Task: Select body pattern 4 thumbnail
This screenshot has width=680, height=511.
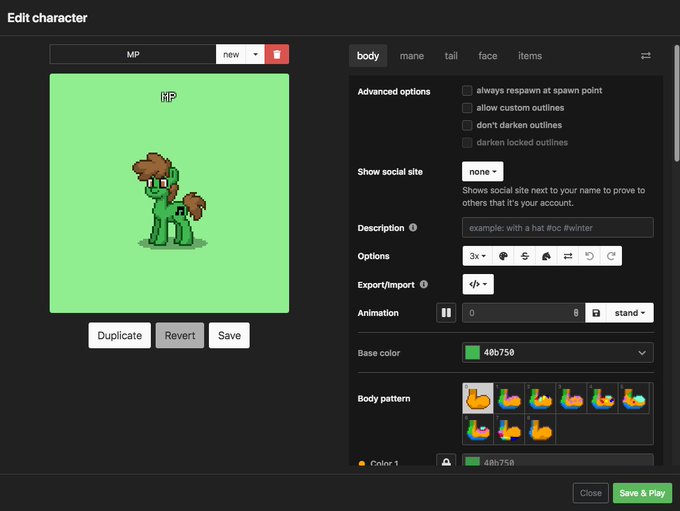Action: [x=603, y=398]
